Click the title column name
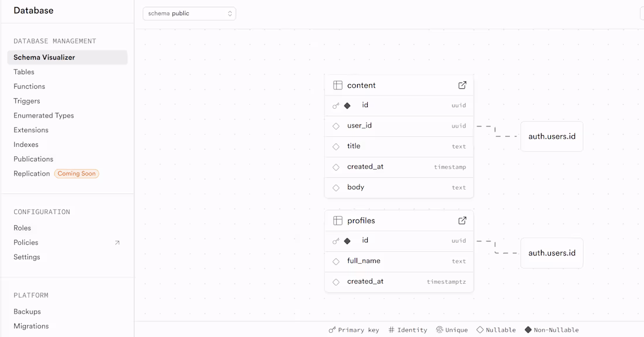Screen dimensions: 644x337 tap(354, 146)
